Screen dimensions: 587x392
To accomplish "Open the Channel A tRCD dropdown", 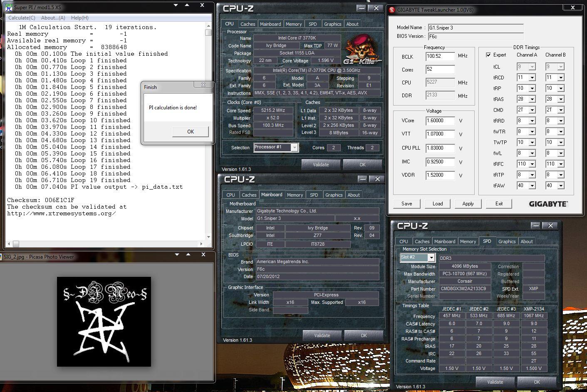I will pyautogui.click(x=532, y=78).
